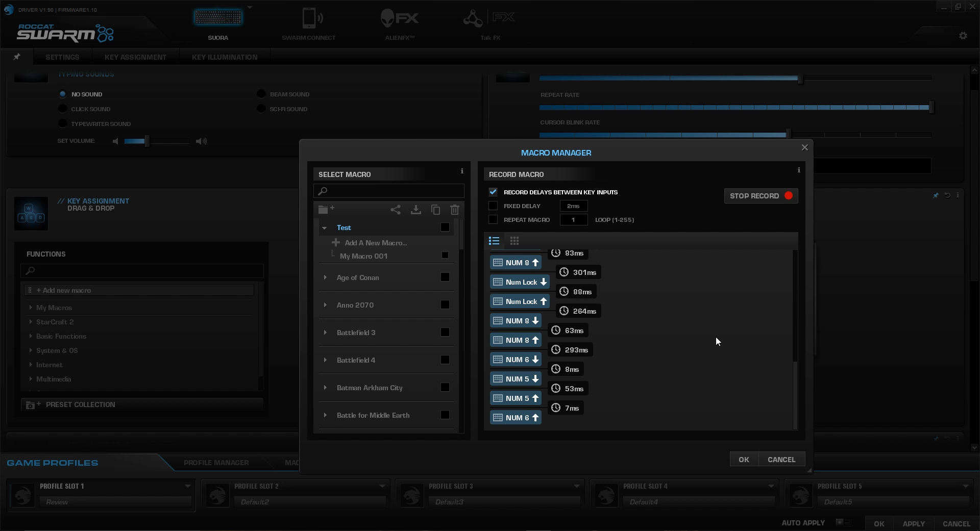Close the Macro Manager dialog
980x531 pixels.
point(805,147)
